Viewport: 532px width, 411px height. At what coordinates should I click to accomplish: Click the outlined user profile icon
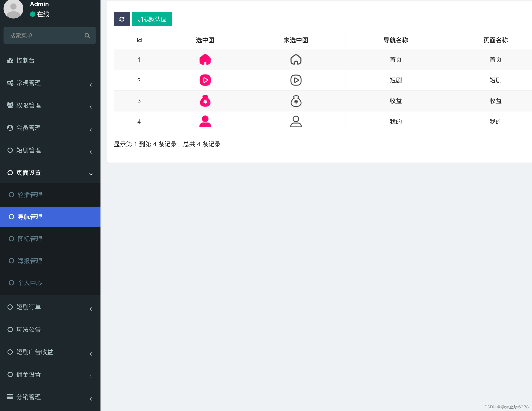point(296,122)
